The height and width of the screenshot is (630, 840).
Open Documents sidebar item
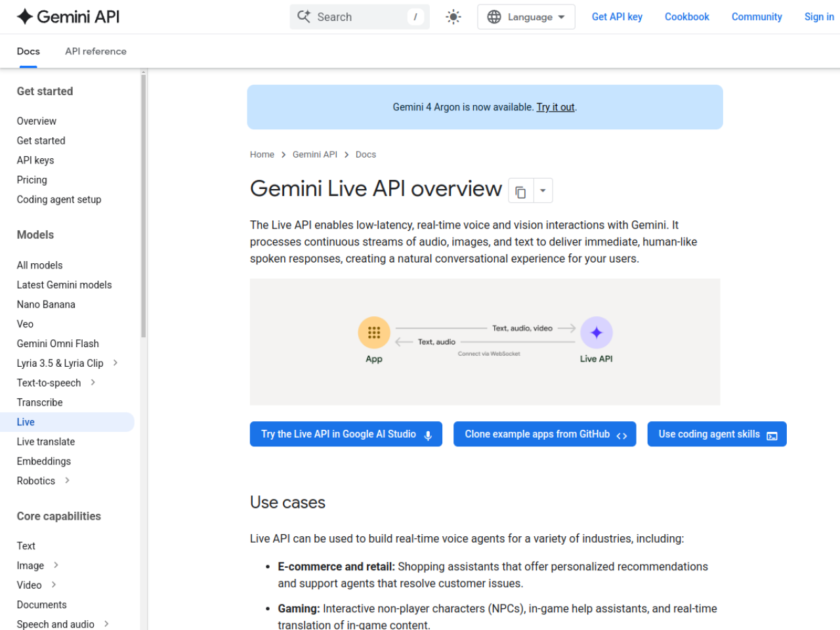tap(42, 605)
